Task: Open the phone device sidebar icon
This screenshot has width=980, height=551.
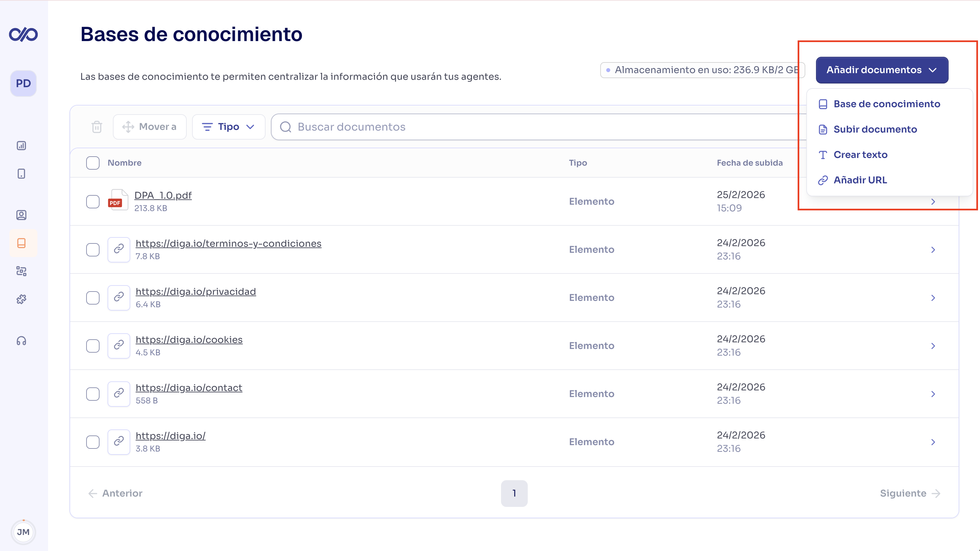Action: (21, 174)
